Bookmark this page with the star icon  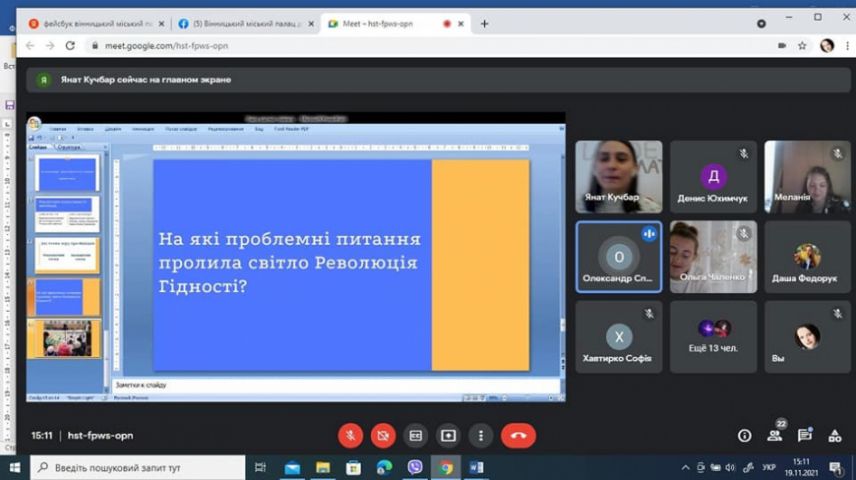coord(802,45)
